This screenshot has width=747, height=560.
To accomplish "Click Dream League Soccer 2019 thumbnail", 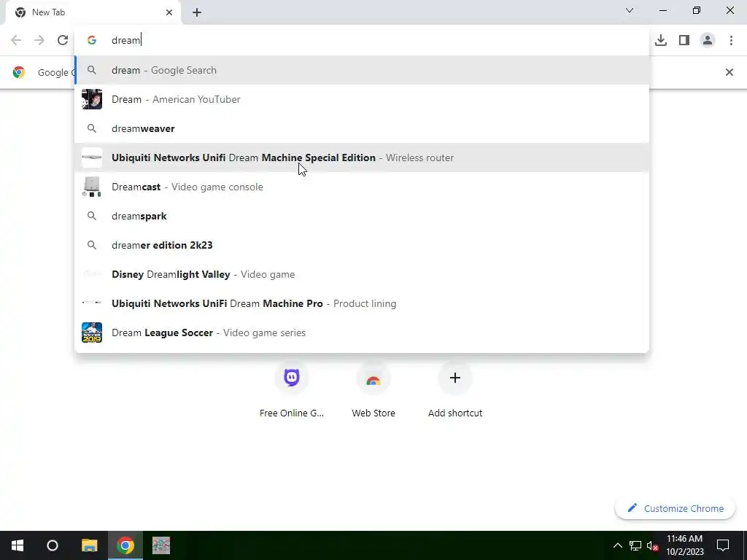I will click(92, 332).
